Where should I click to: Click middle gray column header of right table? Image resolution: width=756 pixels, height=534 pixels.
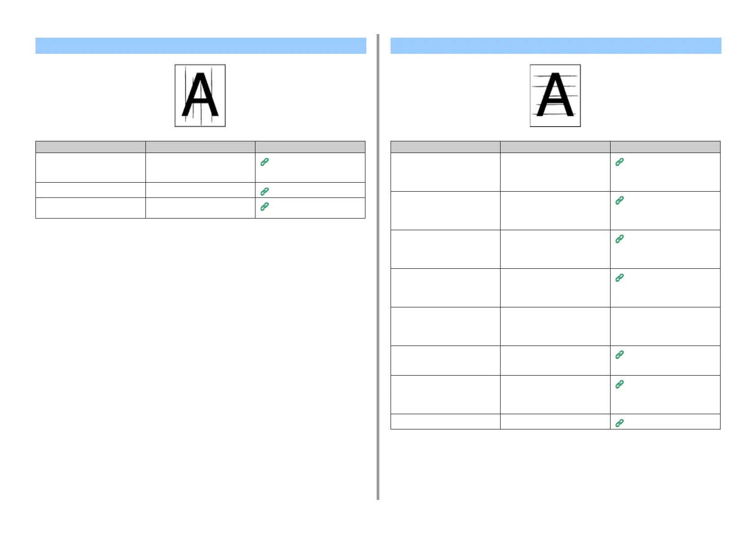[x=555, y=147]
